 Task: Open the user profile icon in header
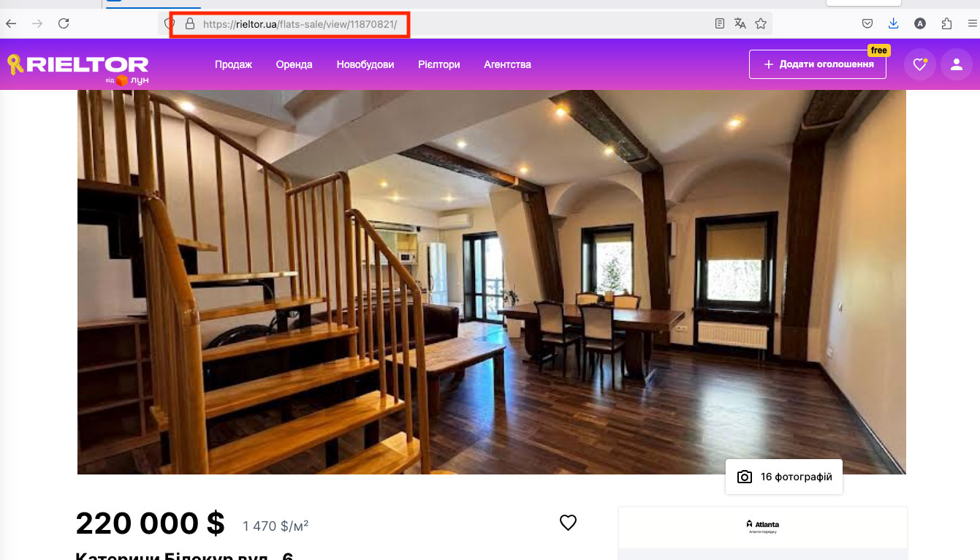click(x=956, y=64)
